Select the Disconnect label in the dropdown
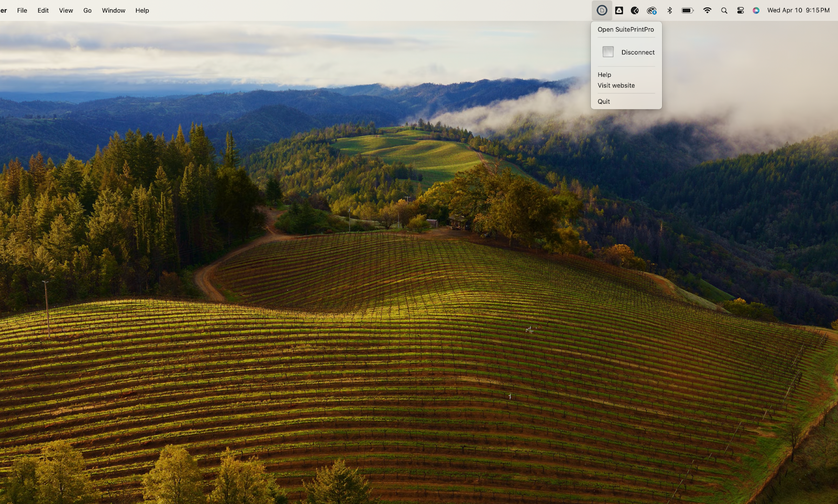Viewport: 838px width, 504px height. pyautogui.click(x=638, y=52)
